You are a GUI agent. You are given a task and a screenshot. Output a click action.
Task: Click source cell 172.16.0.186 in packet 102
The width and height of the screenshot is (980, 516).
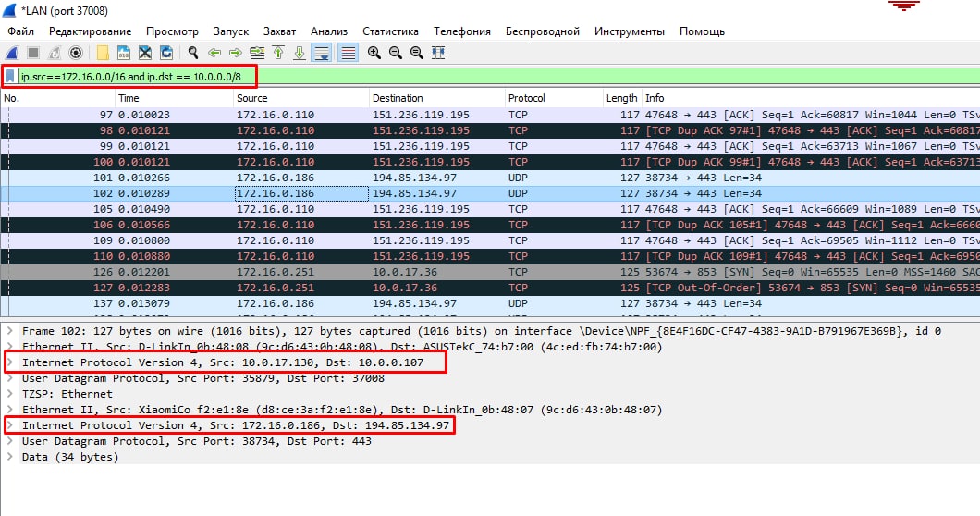click(x=301, y=193)
